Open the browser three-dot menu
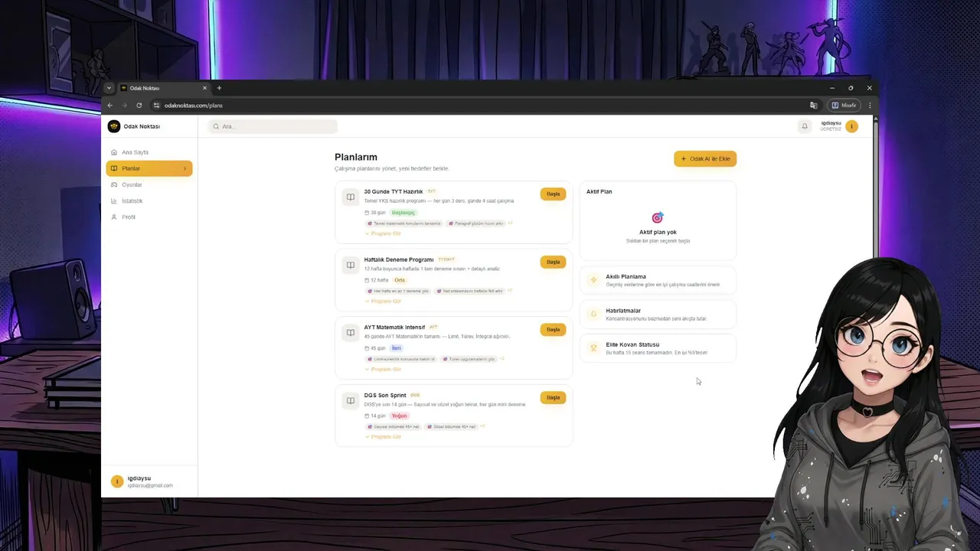The image size is (980, 551). [870, 105]
